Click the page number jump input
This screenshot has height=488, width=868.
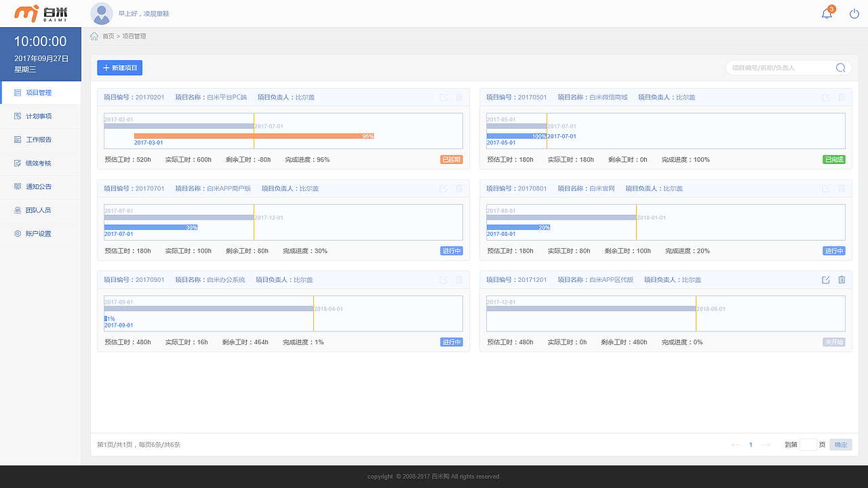808,445
